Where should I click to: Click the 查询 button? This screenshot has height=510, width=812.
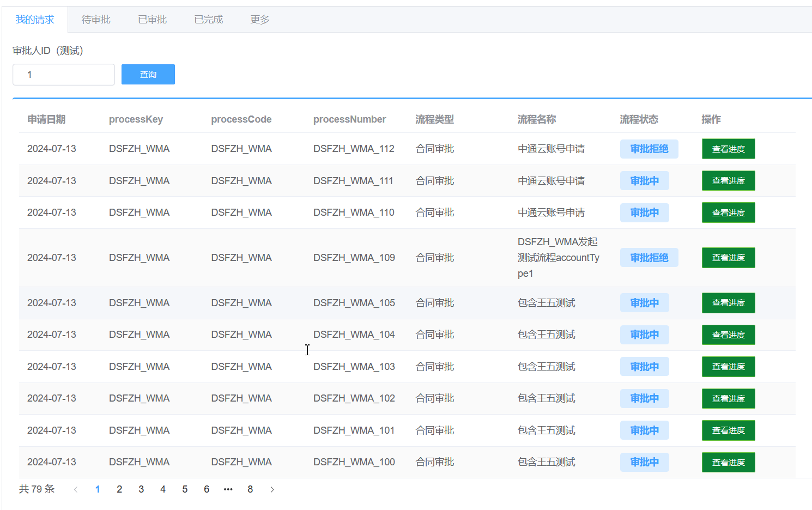click(148, 75)
